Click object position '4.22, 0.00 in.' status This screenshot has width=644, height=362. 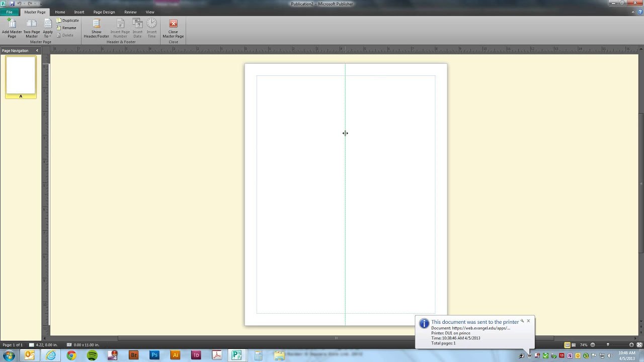pos(44,345)
